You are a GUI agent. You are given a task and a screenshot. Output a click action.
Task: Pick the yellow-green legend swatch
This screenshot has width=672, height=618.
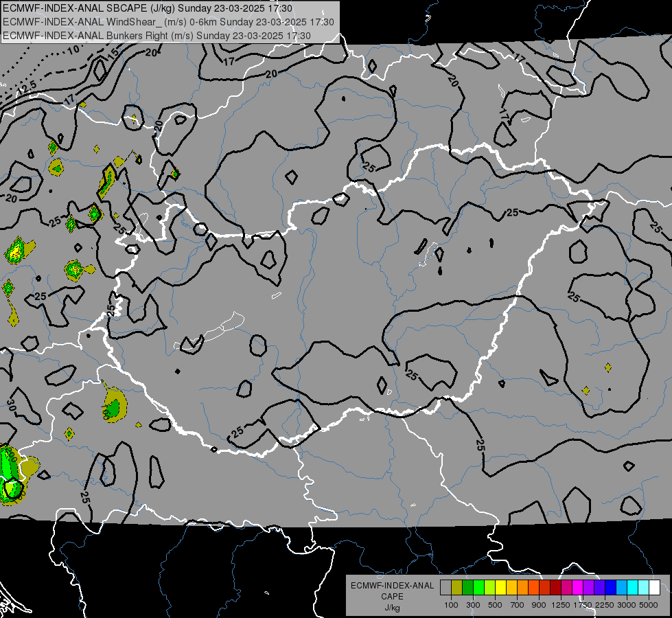pyautogui.click(x=490, y=588)
